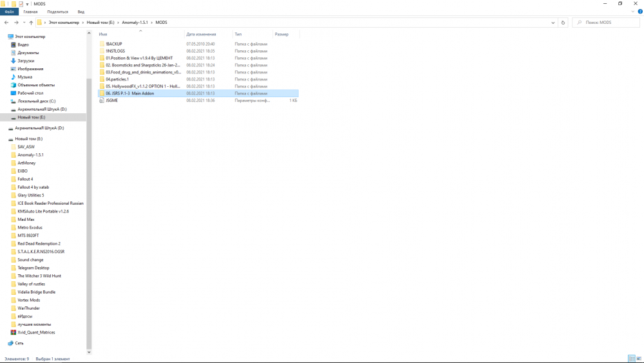Open the Главная ribbon tab
The image size is (644, 363).
tap(30, 12)
